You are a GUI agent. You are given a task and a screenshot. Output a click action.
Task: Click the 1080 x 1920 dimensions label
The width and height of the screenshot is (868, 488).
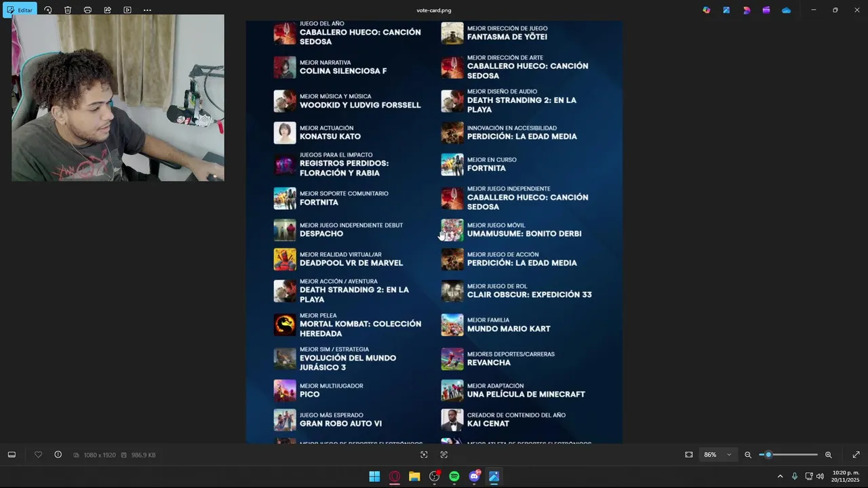click(x=100, y=455)
